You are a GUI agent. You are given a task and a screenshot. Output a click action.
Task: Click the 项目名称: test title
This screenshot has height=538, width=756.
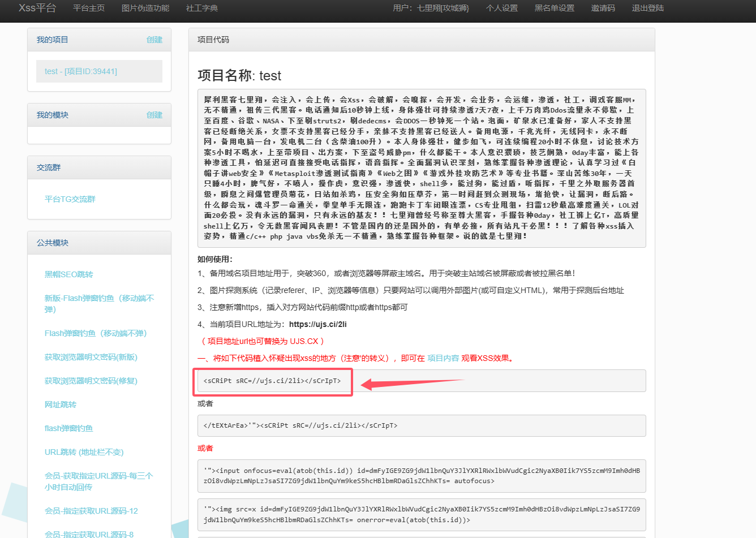click(x=239, y=76)
